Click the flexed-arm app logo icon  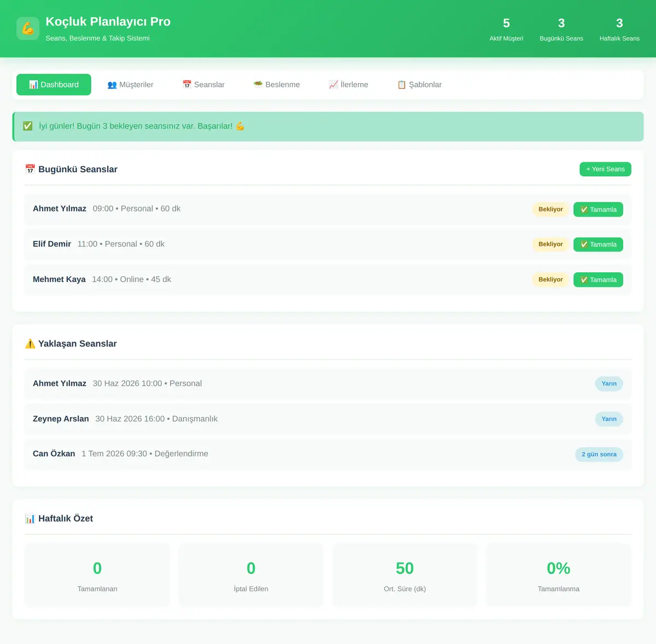click(28, 28)
